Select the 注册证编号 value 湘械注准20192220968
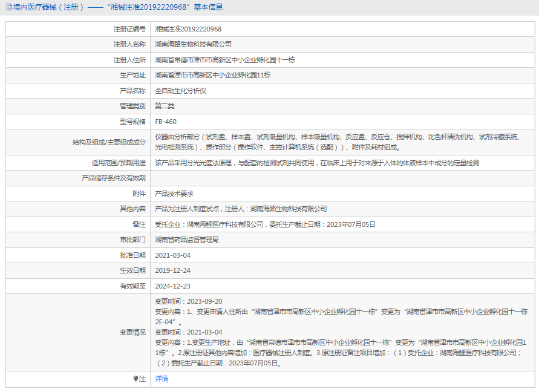The height and width of the screenshot is (392, 539). tap(188, 29)
